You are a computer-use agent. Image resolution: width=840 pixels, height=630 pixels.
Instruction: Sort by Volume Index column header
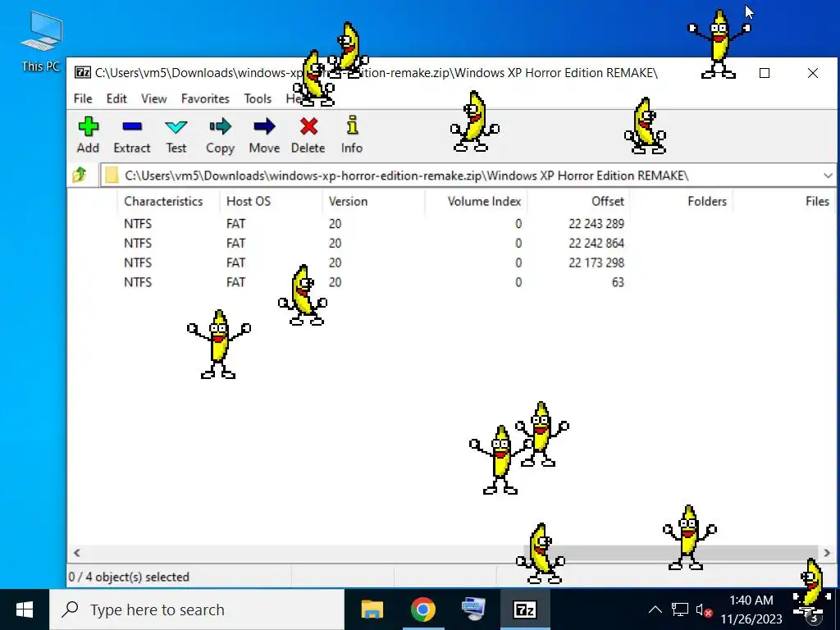pyautogui.click(x=476, y=202)
